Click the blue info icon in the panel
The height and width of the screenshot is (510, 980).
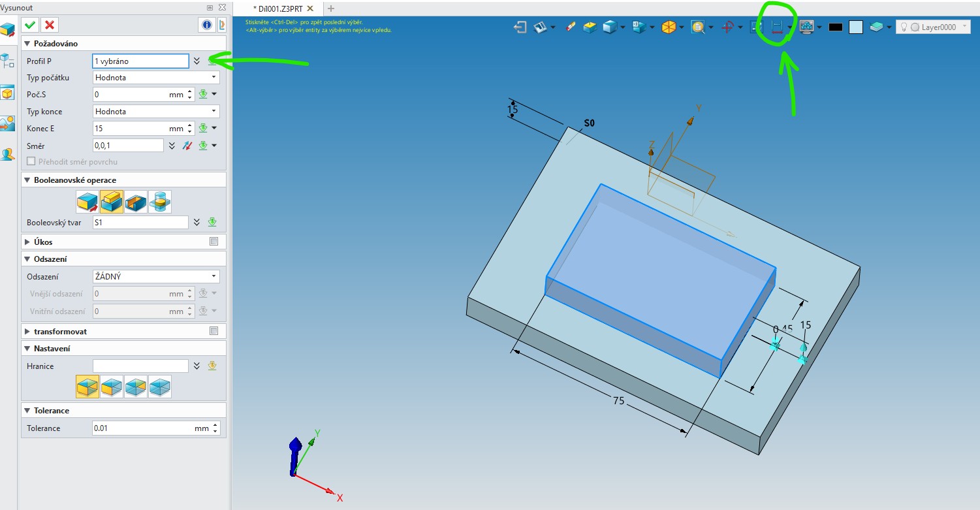pos(207,25)
